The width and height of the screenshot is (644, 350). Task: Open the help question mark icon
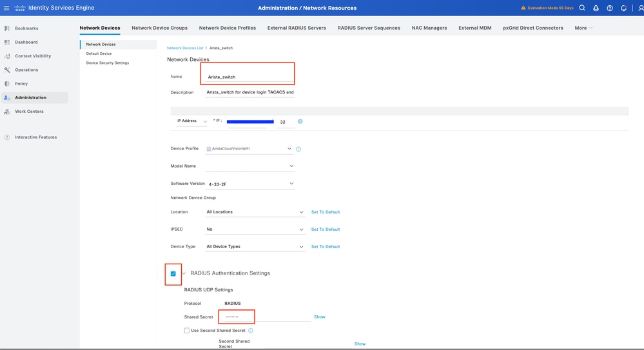pyautogui.click(x=610, y=8)
